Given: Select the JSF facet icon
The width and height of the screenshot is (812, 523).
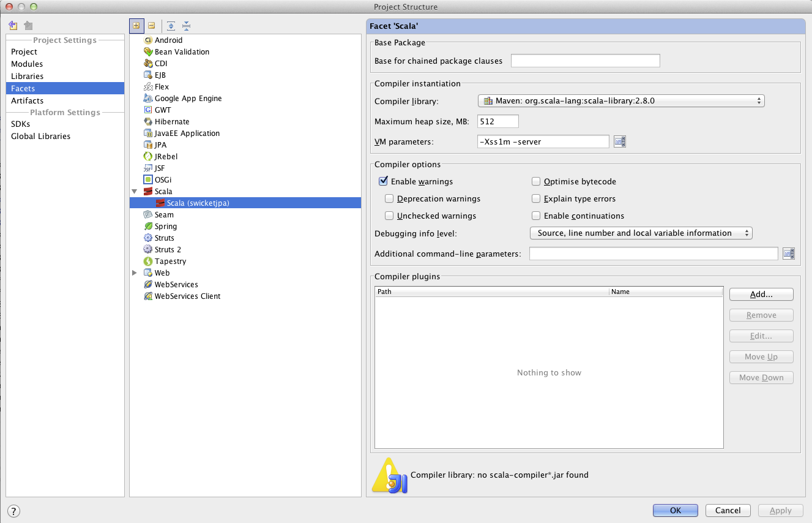Looking at the screenshot, I should 148,168.
